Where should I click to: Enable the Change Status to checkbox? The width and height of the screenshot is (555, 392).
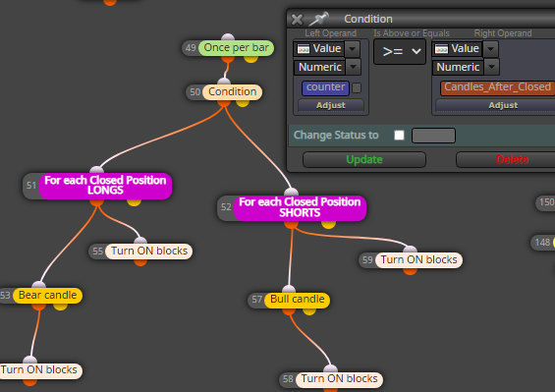(x=399, y=136)
